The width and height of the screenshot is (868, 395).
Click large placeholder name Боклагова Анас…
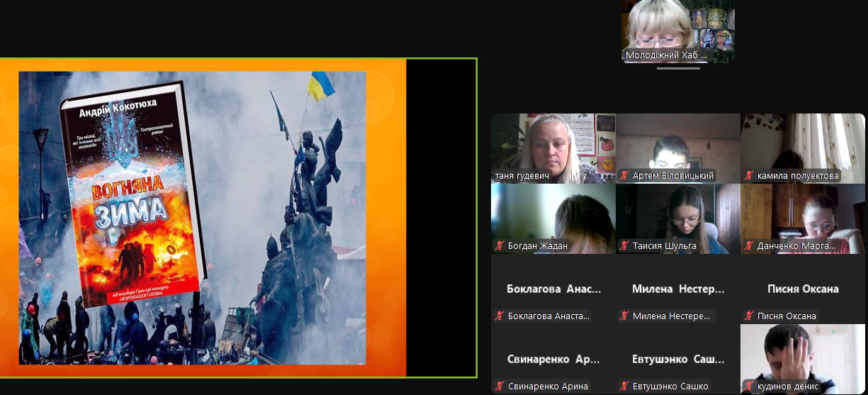[553, 289]
